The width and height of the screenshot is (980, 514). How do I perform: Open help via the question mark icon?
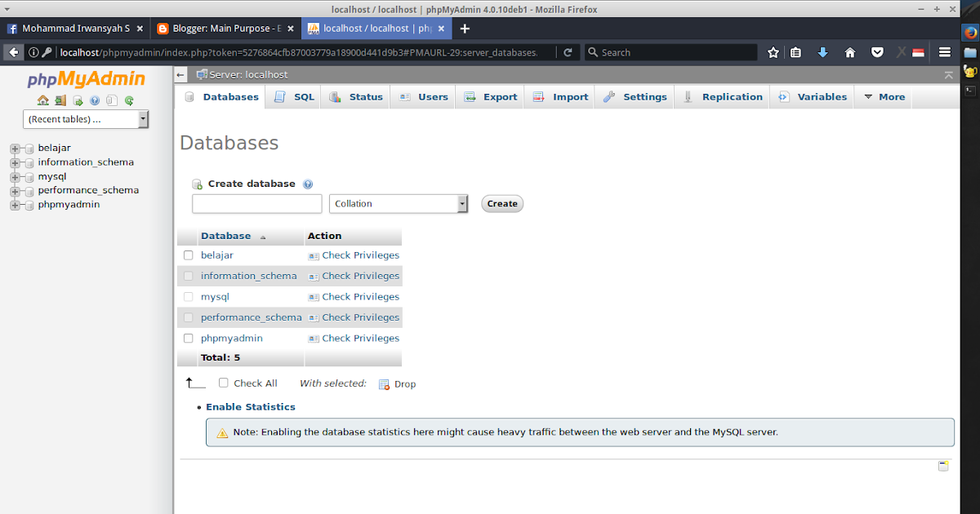point(95,100)
